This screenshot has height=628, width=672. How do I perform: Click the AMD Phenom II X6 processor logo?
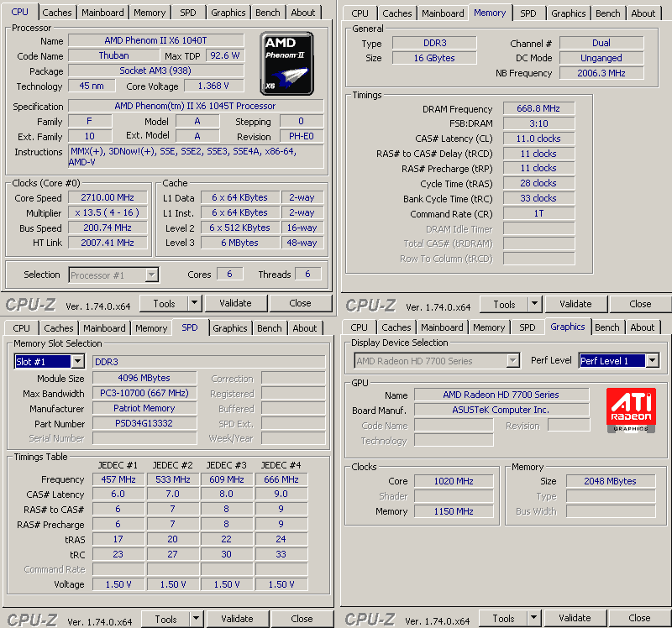pyautogui.click(x=286, y=64)
